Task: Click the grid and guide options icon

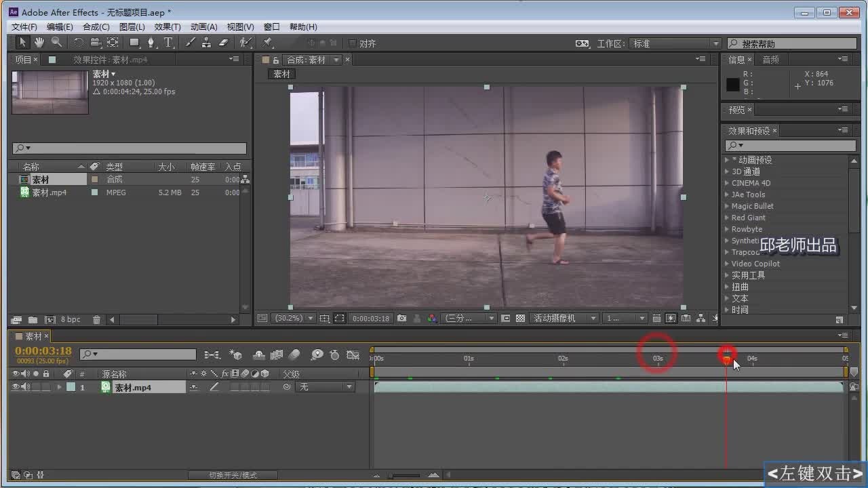Action: point(324,318)
